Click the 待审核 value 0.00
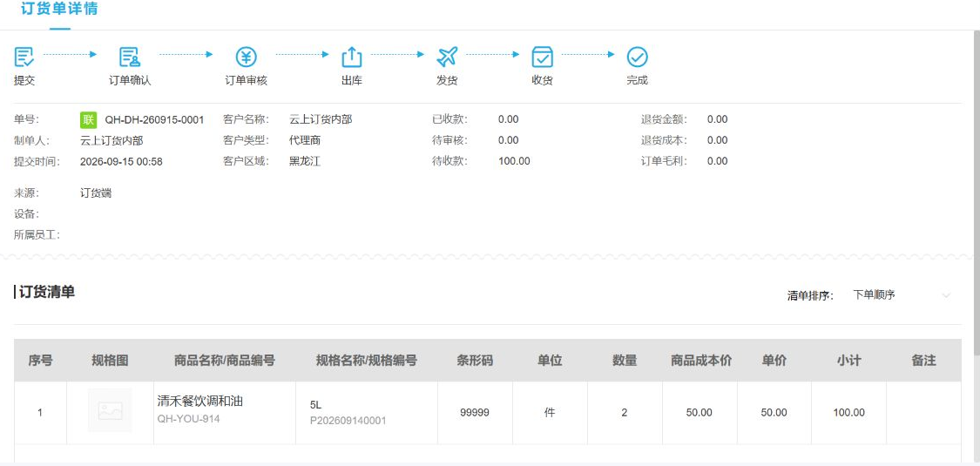 [508, 140]
